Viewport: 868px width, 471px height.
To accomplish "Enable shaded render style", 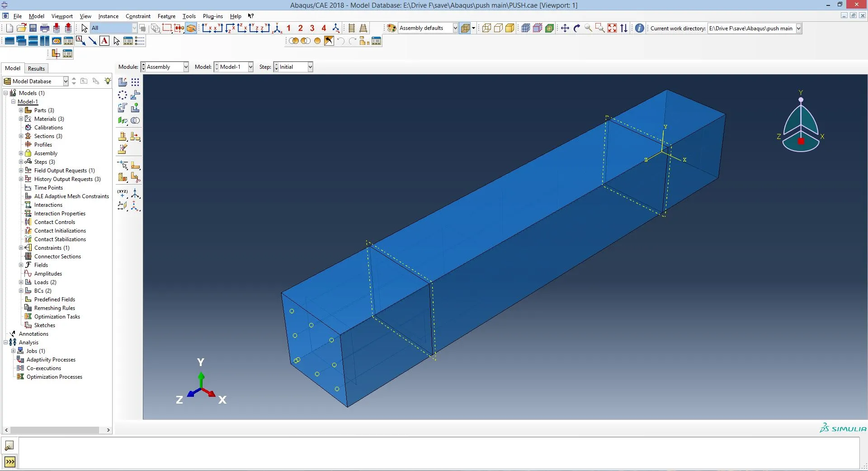I will coord(510,28).
